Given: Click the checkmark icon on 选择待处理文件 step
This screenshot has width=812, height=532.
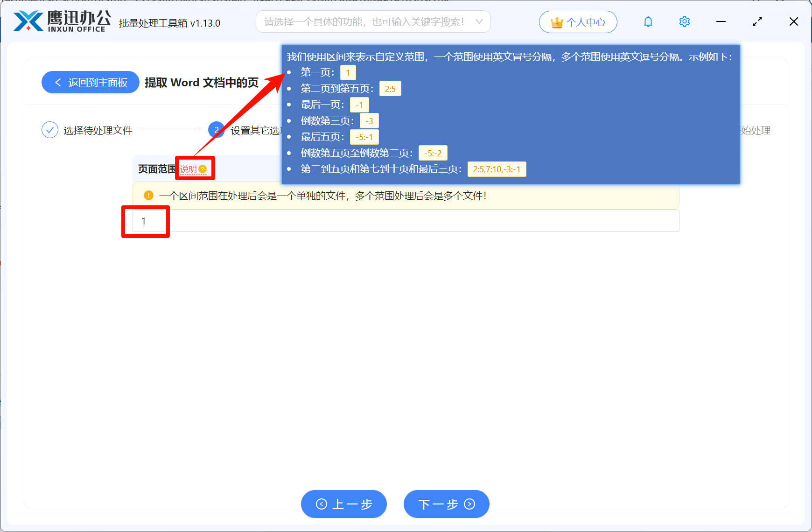Looking at the screenshot, I should [x=50, y=130].
